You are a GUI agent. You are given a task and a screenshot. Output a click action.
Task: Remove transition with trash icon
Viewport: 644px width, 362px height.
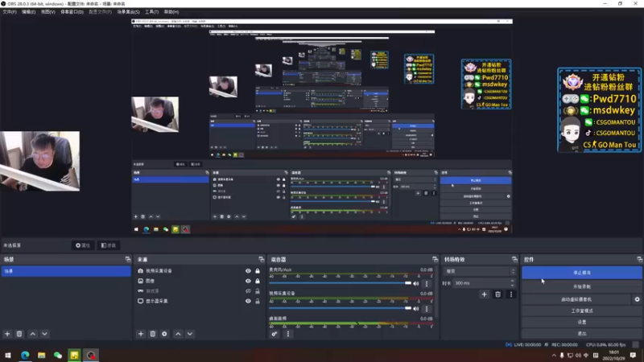point(497,294)
